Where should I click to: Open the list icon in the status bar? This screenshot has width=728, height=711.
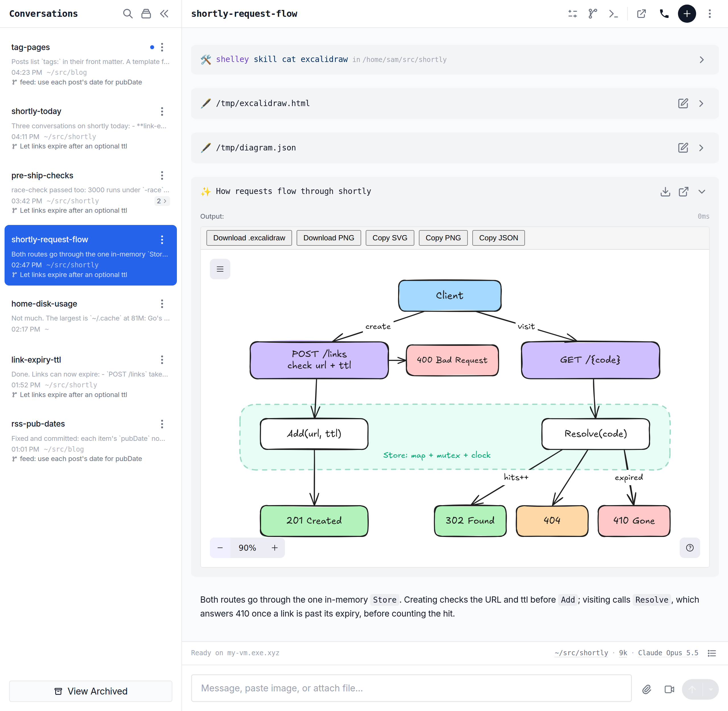pyautogui.click(x=712, y=653)
